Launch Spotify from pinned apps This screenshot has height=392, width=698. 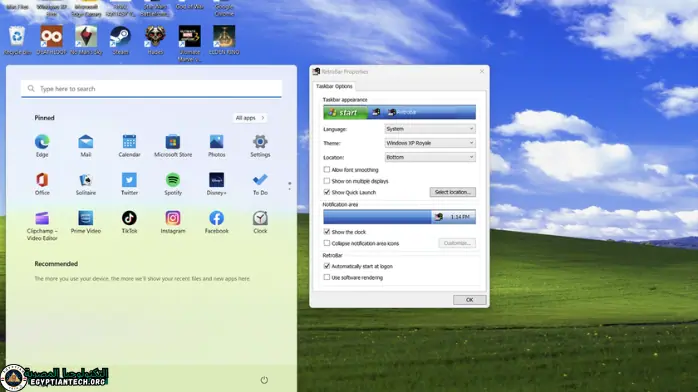click(x=173, y=184)
